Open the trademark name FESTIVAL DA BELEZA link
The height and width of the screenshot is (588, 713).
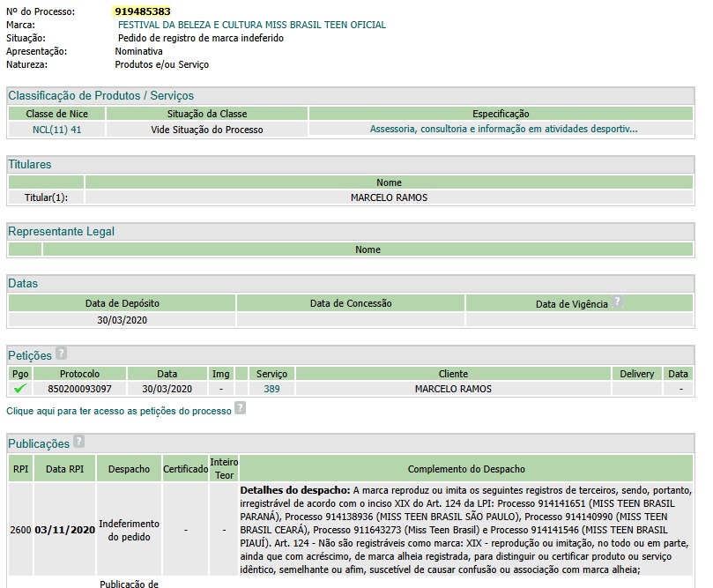[x=252, y=25]
